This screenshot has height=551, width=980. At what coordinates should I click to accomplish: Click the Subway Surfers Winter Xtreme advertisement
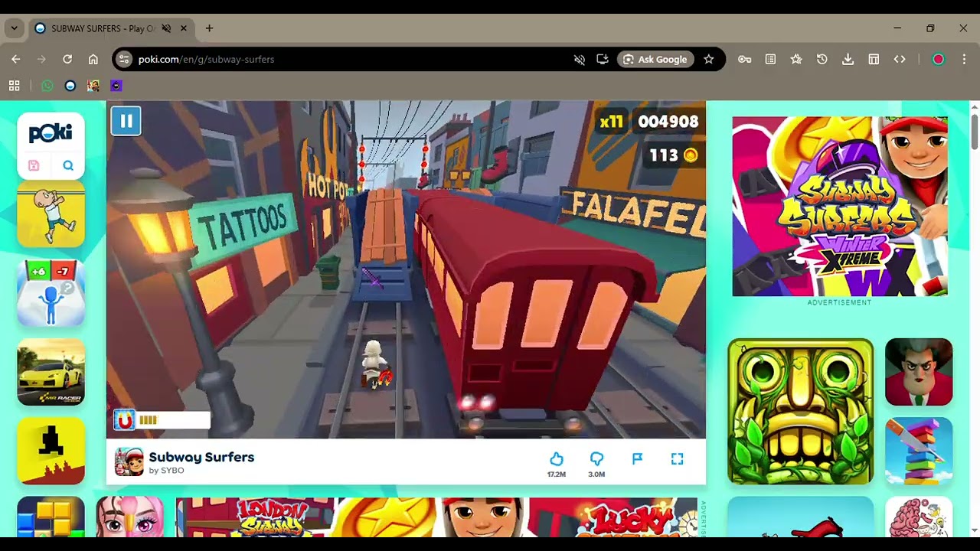pyautogui.click(x=840, y=206)
